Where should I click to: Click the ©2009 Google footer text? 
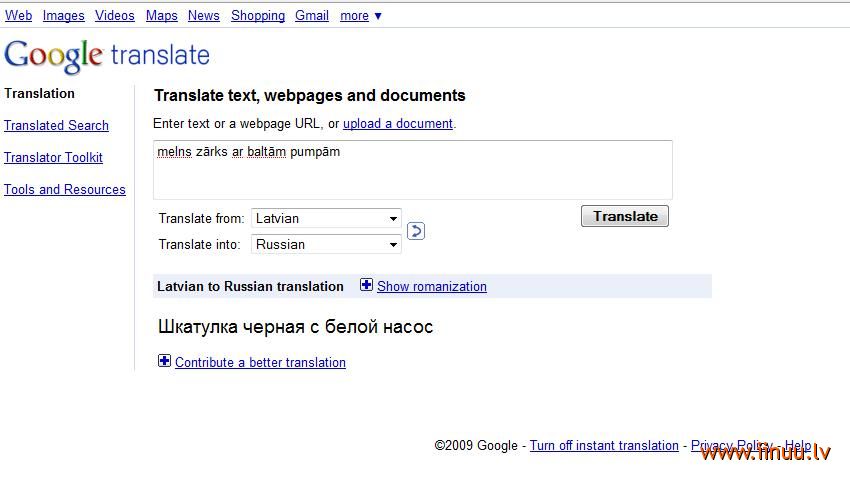pos(476,446)
